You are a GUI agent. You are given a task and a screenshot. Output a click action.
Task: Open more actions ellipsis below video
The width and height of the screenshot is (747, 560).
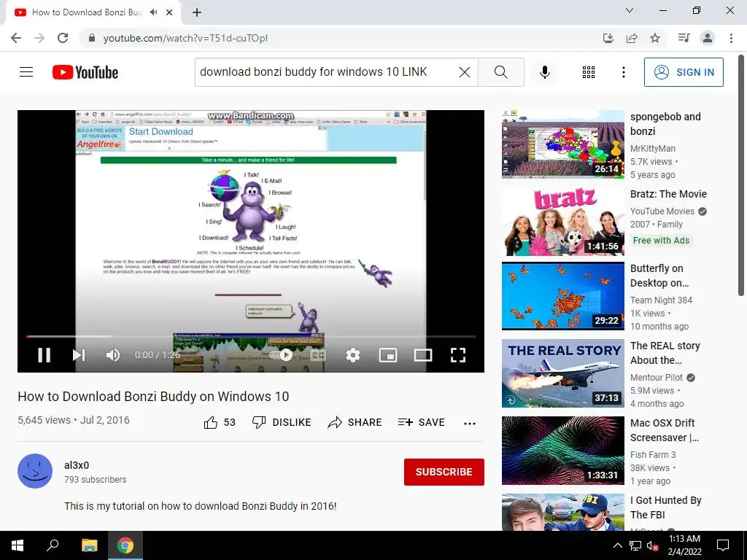pos(470,423)
